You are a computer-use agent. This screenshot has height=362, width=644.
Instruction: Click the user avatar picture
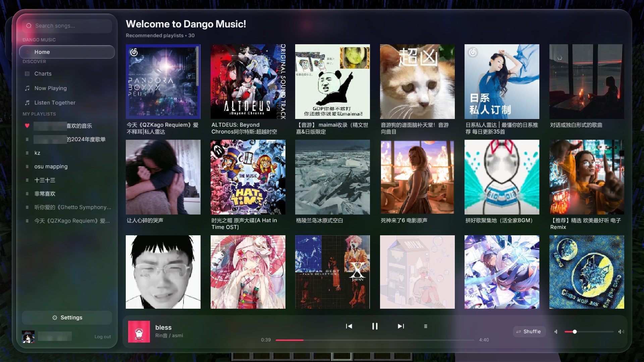pyautogui.click(x=28, y=337)
